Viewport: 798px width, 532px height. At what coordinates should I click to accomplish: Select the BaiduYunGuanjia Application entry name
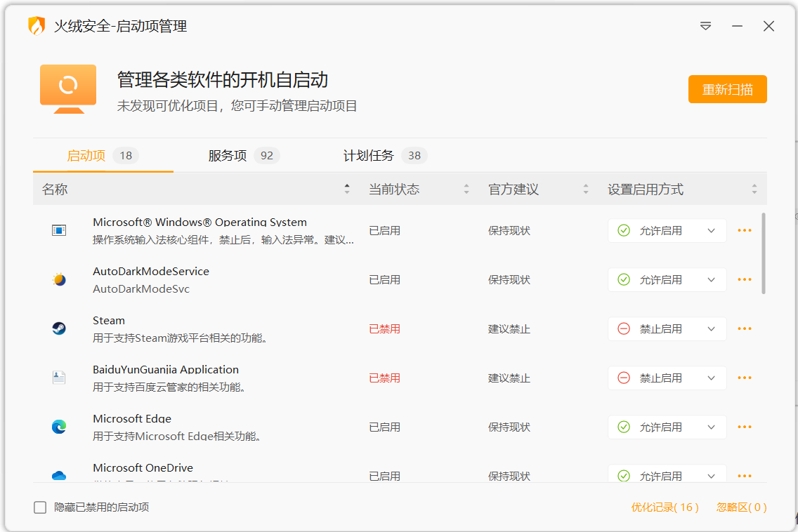[165, 369]
